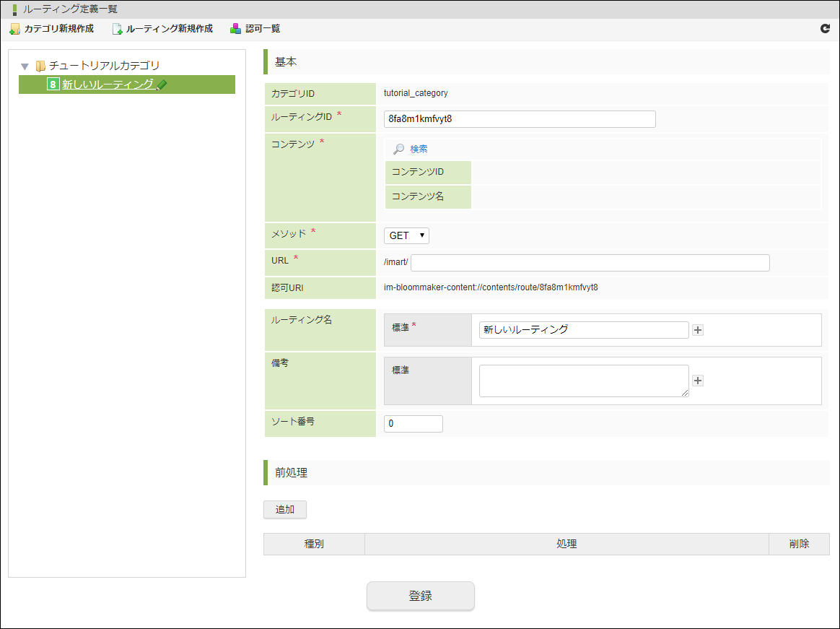Click the カテゴリ新規作成 folder icon
The height and width of the screenshot is (629, 840).
tap(15, 29)
